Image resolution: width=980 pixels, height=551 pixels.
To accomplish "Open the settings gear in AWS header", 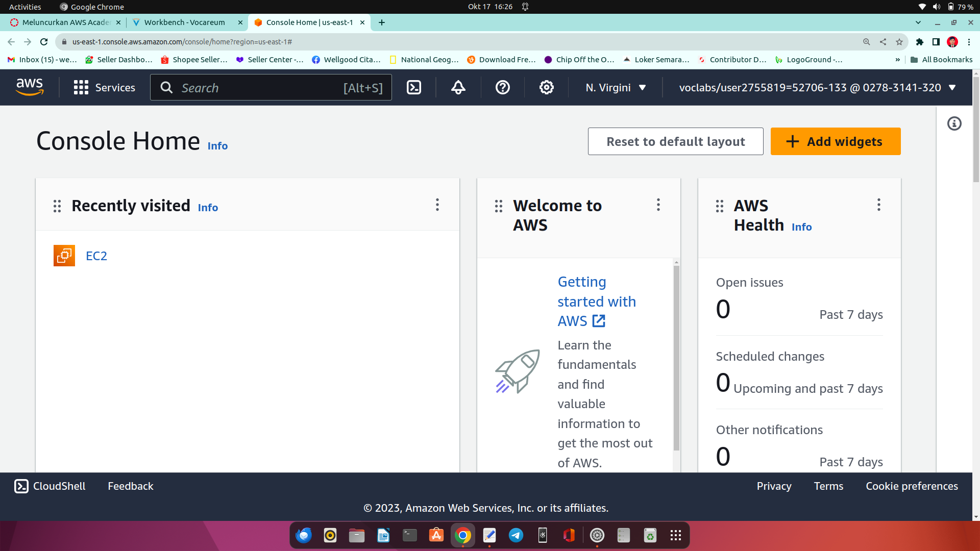I will pyautogui.click(x=546, y=88).
